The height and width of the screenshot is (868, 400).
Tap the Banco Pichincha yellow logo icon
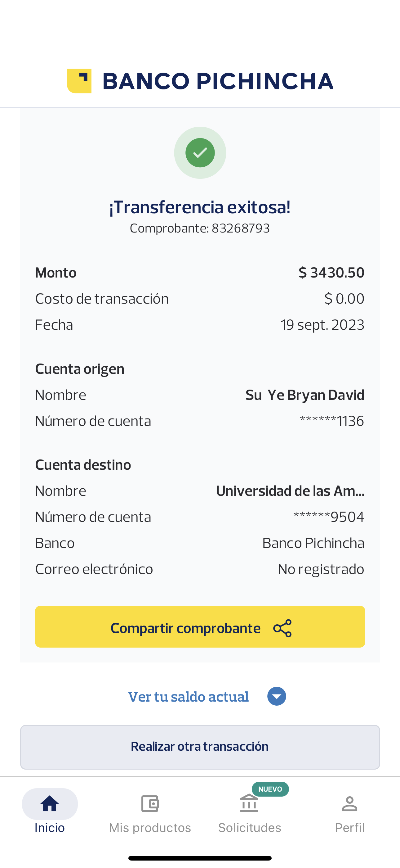tap(79, 81)
